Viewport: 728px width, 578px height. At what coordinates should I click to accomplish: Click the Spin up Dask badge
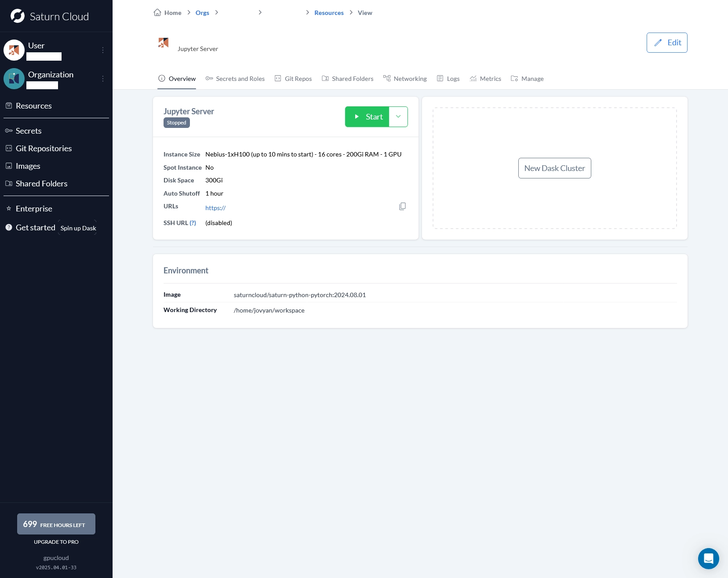tap(78, 228)
